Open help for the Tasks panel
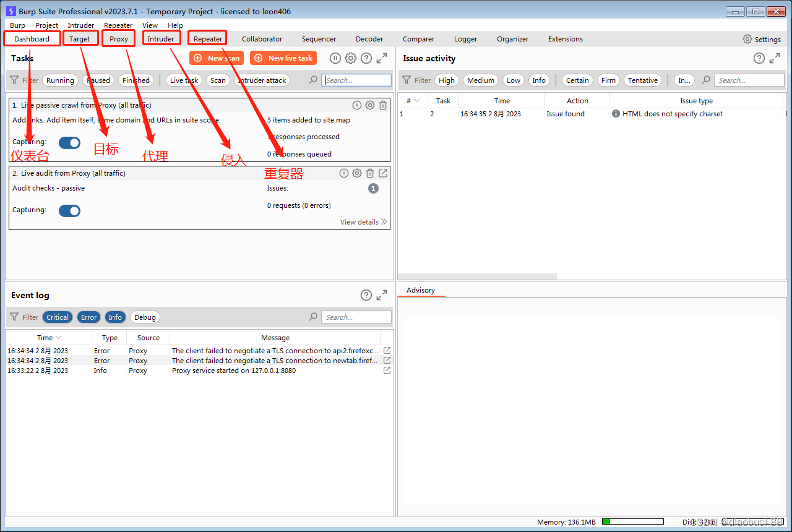 click(366, 58)
